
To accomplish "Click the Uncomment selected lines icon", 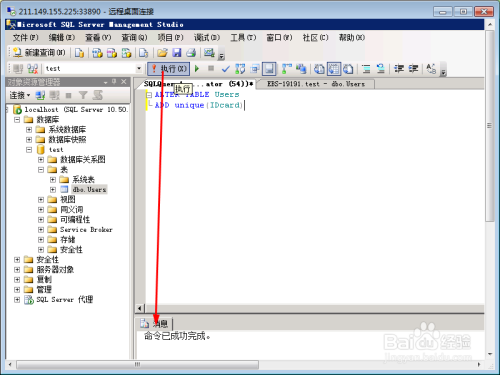I will click(x=381, y=69).
